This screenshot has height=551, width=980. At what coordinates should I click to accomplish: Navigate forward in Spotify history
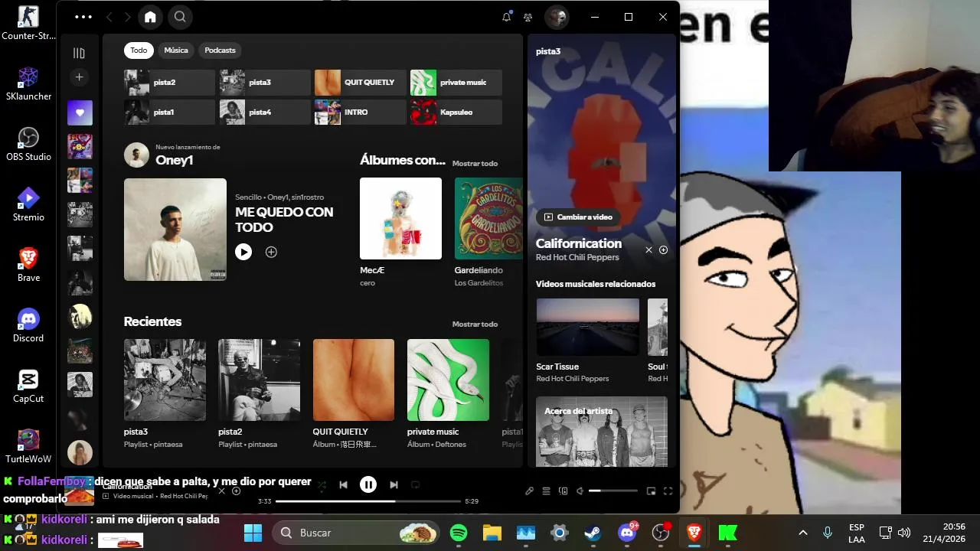coord(127,17)
